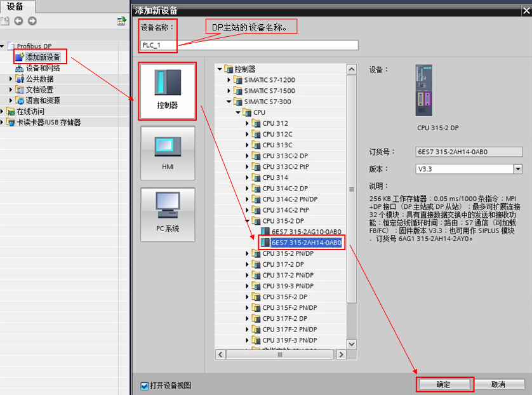Click the 语言和资源 globe icon
The width and height of the screenshot is (532, 395).
[20, 100]
